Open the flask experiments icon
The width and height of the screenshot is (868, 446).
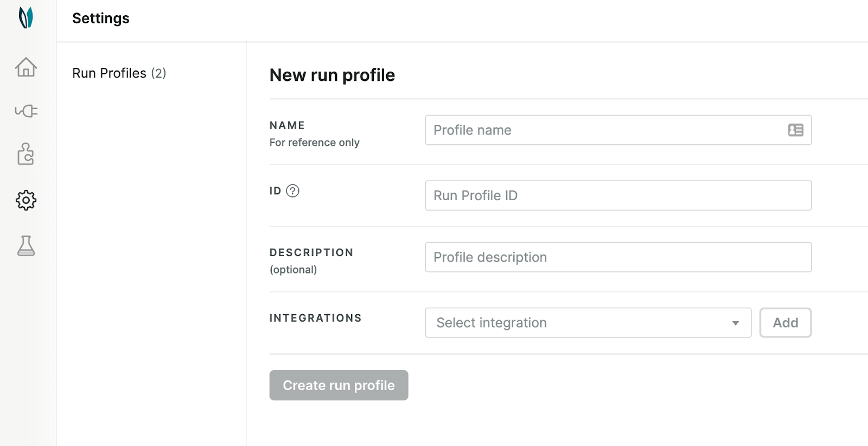pos(26,246)
